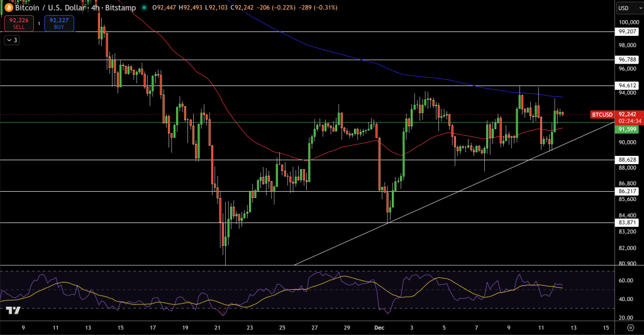Expand the indicators legend showing 3
Screen dimensions: 644x335
(12, 40)
